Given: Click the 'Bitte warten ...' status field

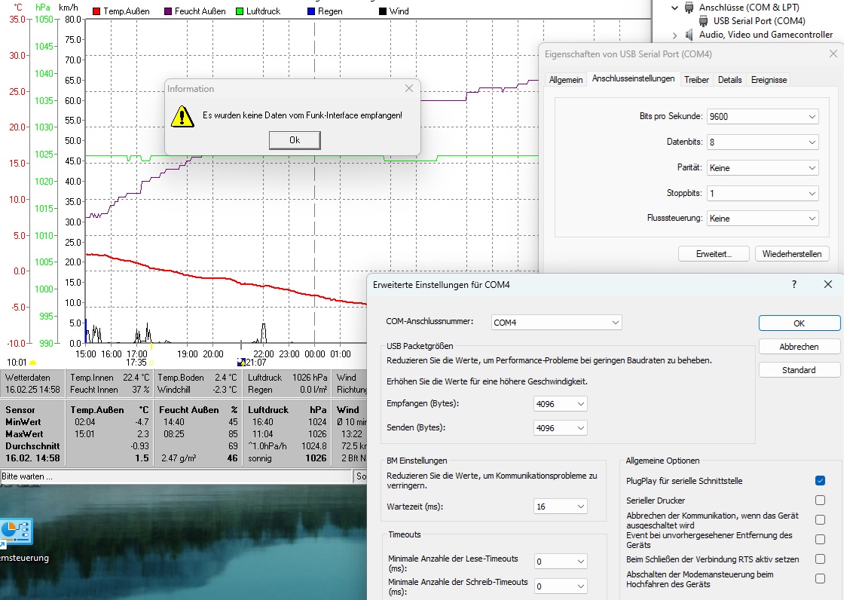Looking at the screenshot, I should [176, 477].
